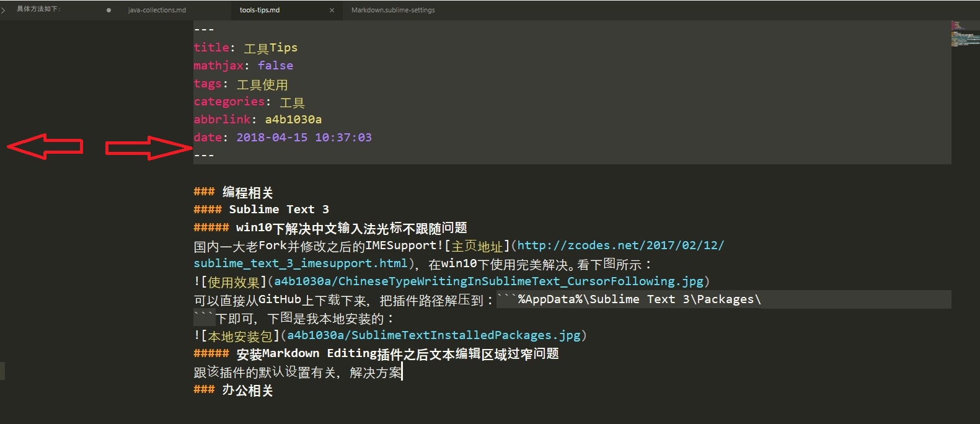
Task: Click the tab bar scroll arrow
Action: point(3,10)
